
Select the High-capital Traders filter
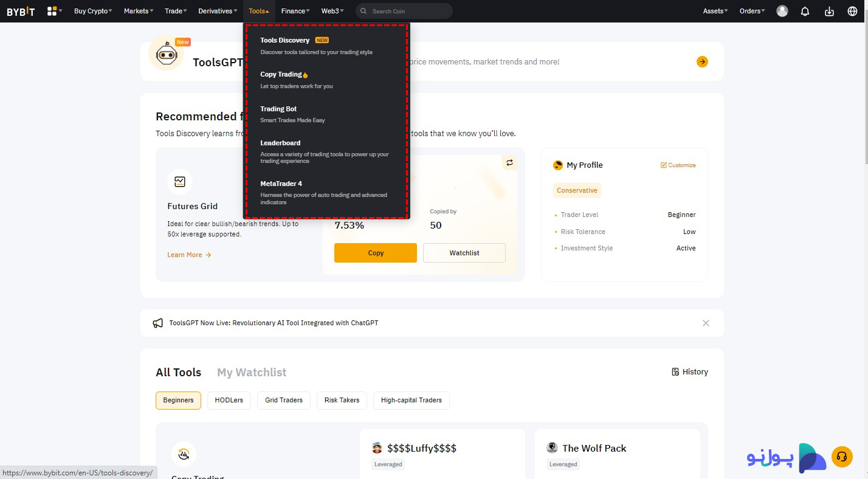point(412,400)
